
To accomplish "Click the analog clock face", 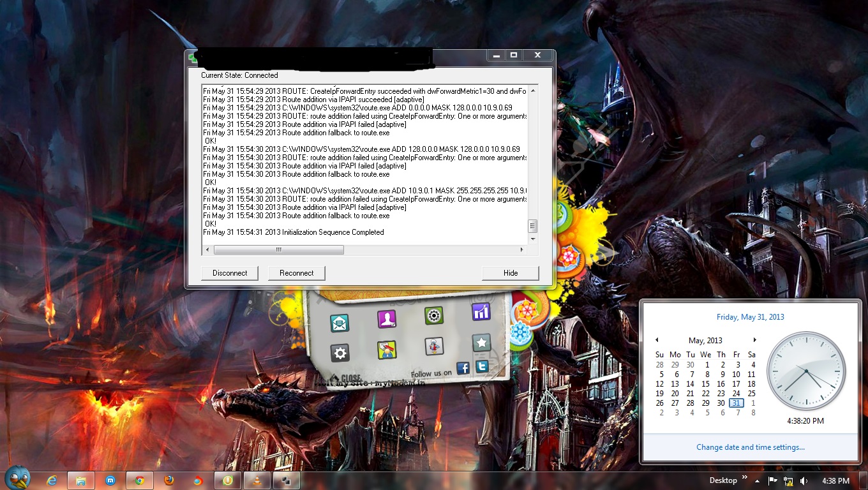I will (x=806, y=371).
